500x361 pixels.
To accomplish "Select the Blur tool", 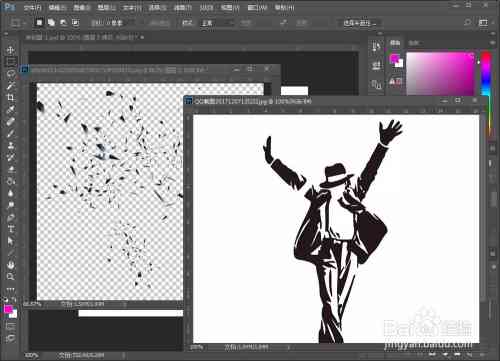I will [x=11, y=193].
